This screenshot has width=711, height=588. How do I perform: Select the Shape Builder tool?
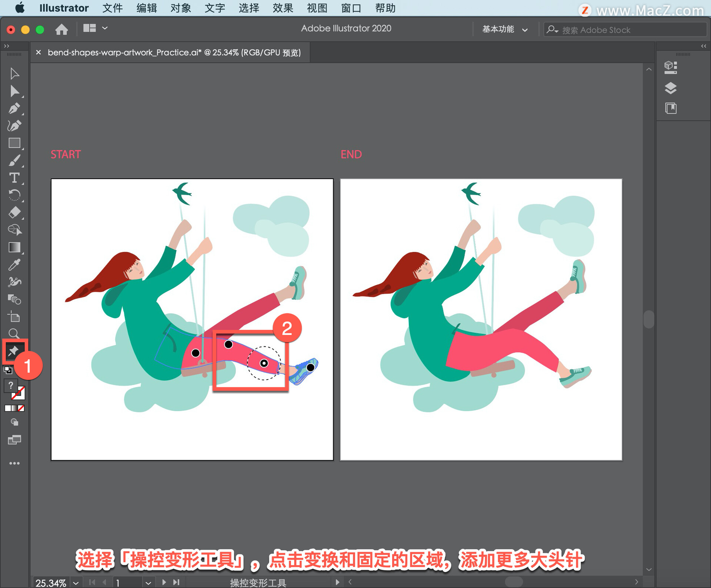(x=14, y=230)
